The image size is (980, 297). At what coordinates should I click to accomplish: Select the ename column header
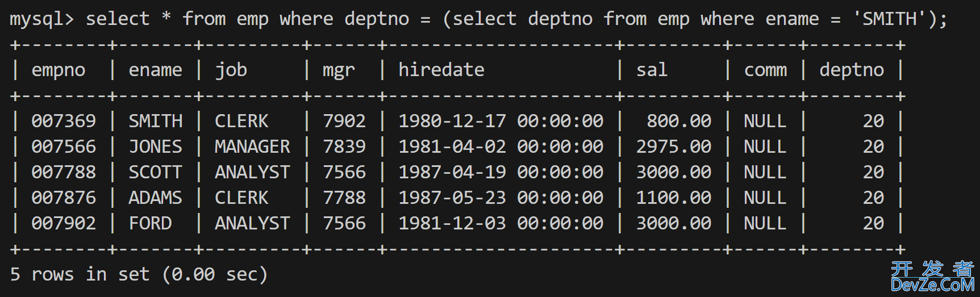(x=156, y=70)
